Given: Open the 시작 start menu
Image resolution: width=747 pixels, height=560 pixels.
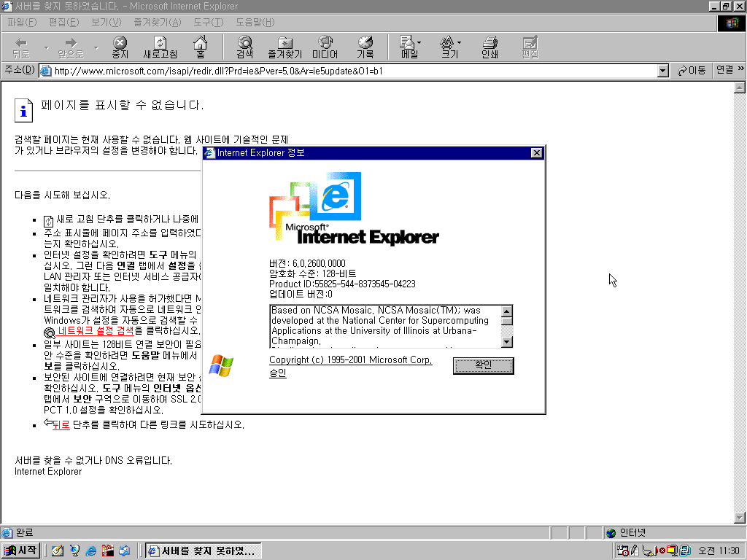Looking at the screenshot, I should tap(20, 551).
